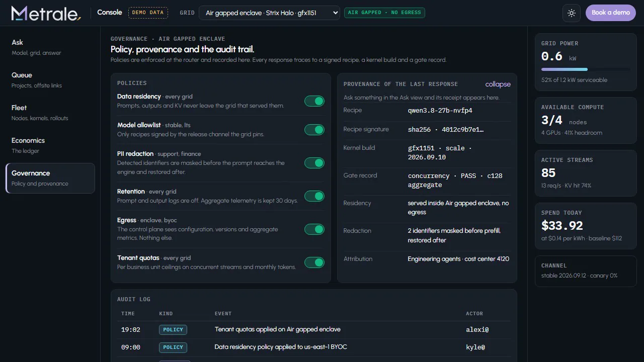Click the 3/4 nodes value
Viewport: 644px width, 362px height.
[x=564, y=120]
